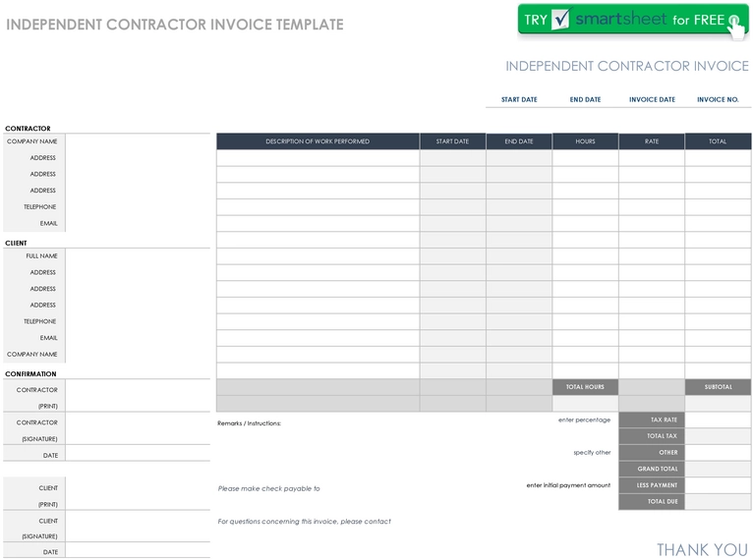This screenshot has width=753, height=560.
Task: Select the Less Payment value cell
Action: 718,485
